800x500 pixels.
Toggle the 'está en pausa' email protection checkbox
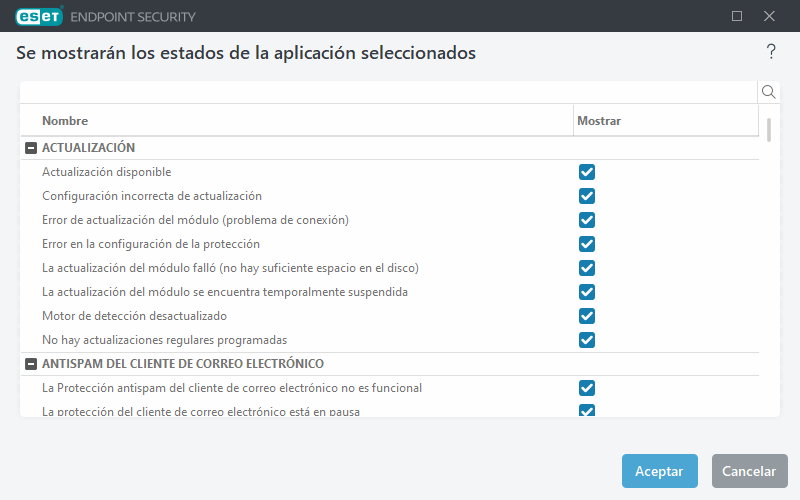587,410
